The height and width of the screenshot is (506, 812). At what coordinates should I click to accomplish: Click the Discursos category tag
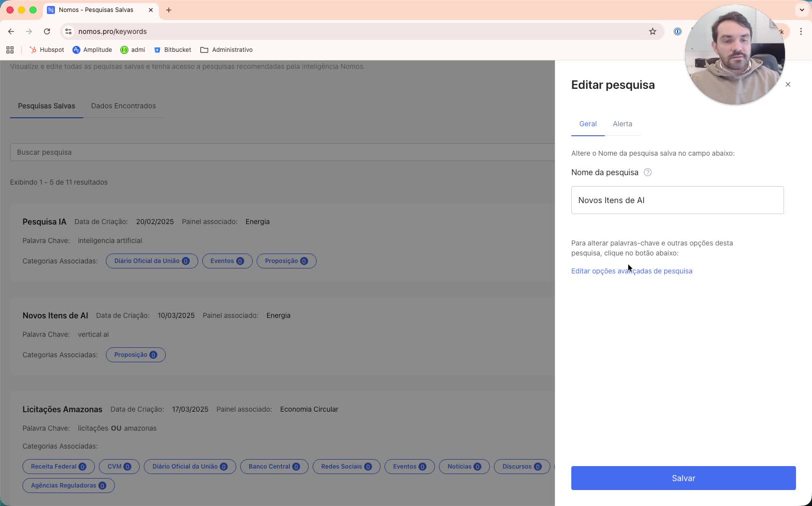point(522,467)
